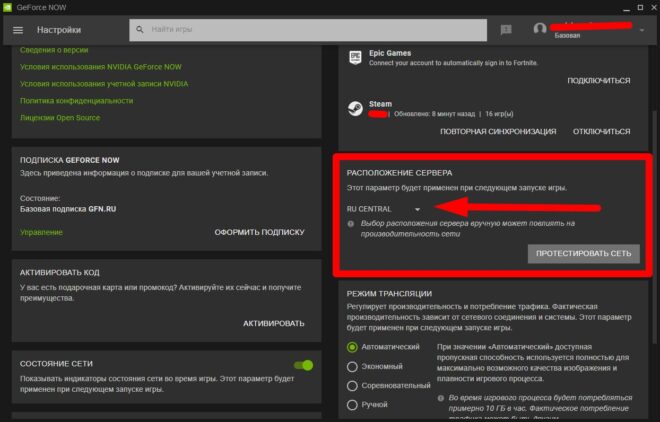
Task: Click the Epic Games logo icon
Action: [355, 57]
